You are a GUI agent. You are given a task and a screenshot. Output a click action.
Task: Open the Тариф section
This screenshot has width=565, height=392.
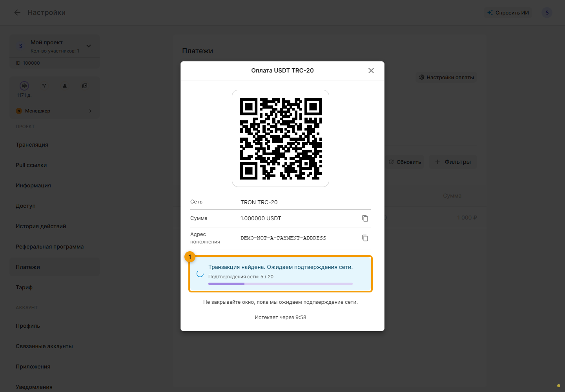coord(55,287)
